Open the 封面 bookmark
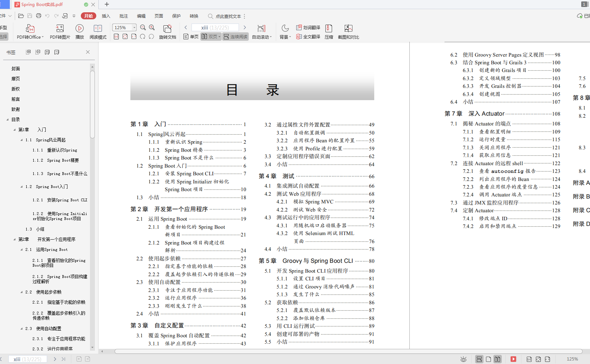This screenshot has height=364, width=590. tap(16, 69)
